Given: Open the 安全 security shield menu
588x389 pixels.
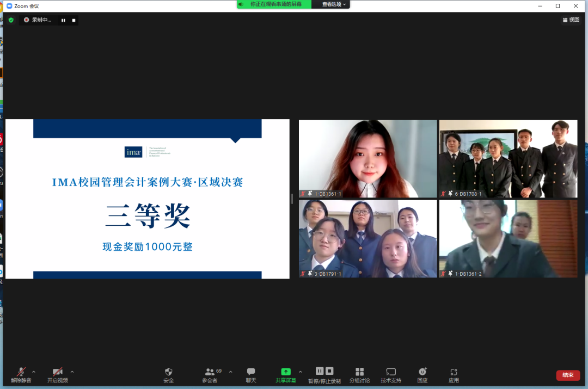Looking at the screenshot, I should pyautogui.click(x=168, y=375).
